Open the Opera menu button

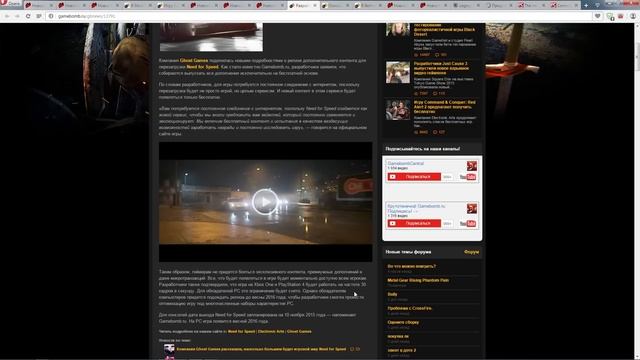pos(11,4)
